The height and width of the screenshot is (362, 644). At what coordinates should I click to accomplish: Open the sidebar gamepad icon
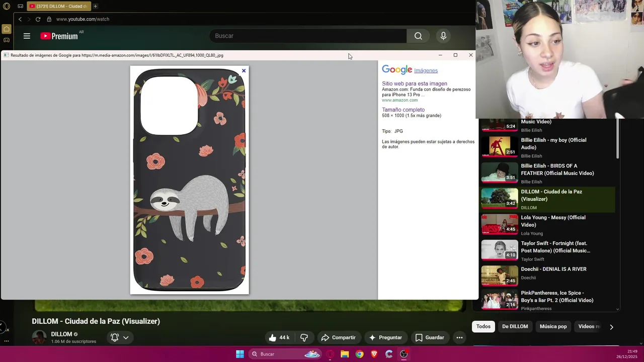point(7,40)
